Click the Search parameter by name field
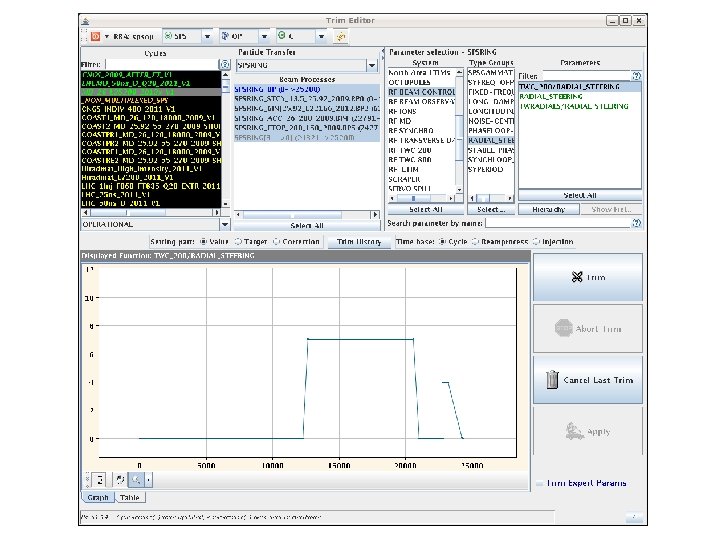 tap(558, 223)
